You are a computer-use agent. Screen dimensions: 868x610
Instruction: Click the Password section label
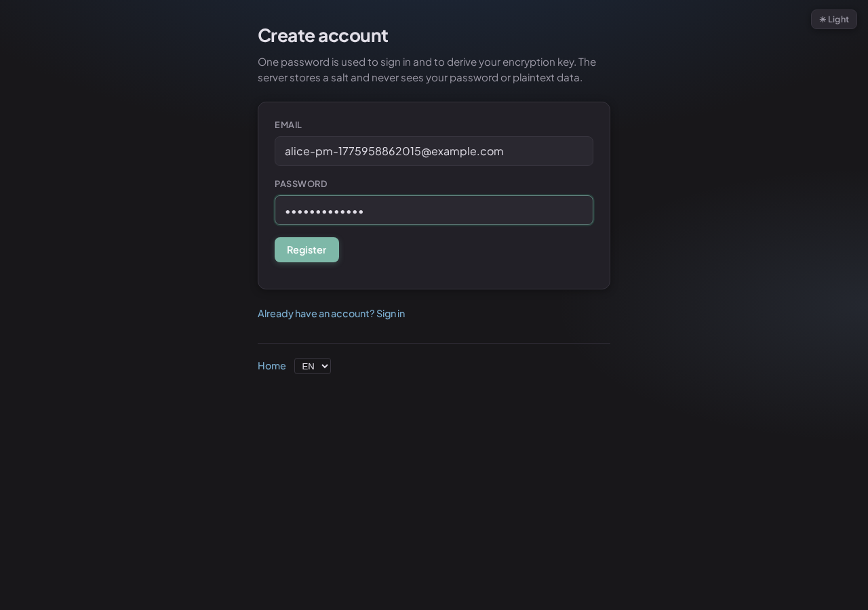coord(300,184)
